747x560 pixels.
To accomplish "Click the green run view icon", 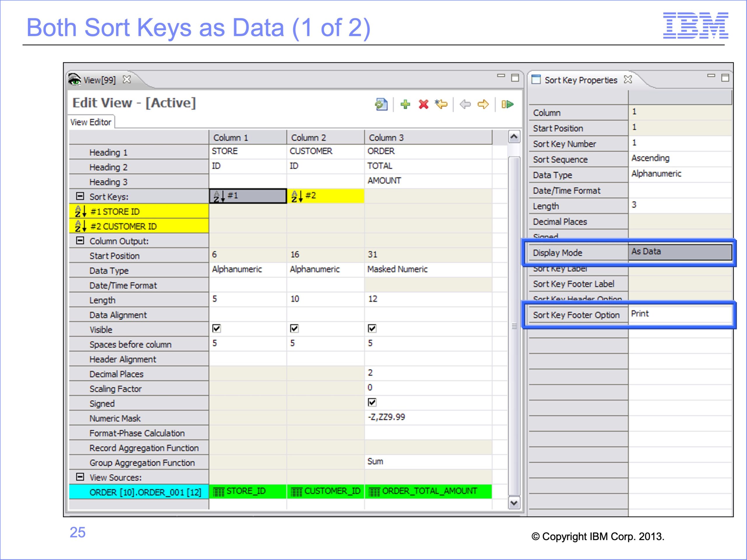I will pyautogui.click(x=507, y=104).
